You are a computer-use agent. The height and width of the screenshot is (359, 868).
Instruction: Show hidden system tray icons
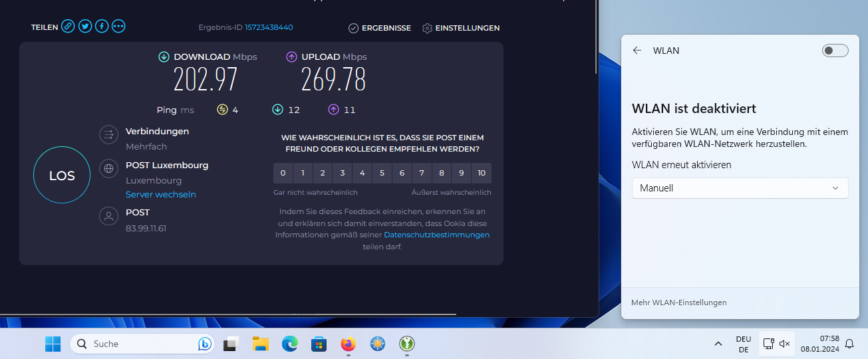tap(718, 344)
